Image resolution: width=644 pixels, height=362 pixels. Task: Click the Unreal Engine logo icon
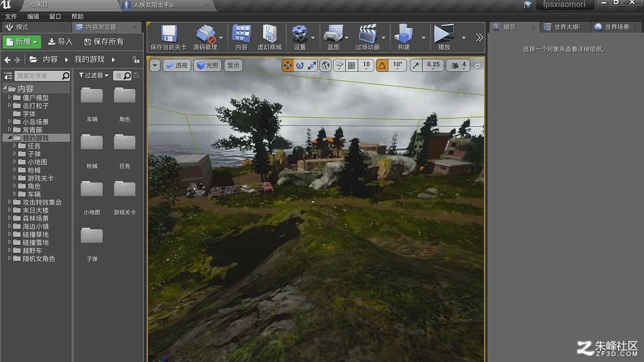pyautogui.click(x=7, y=5)
